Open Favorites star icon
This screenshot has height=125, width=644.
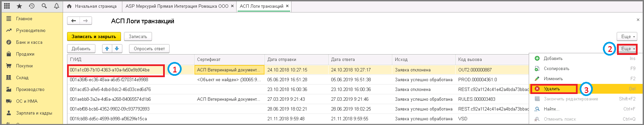19,6
